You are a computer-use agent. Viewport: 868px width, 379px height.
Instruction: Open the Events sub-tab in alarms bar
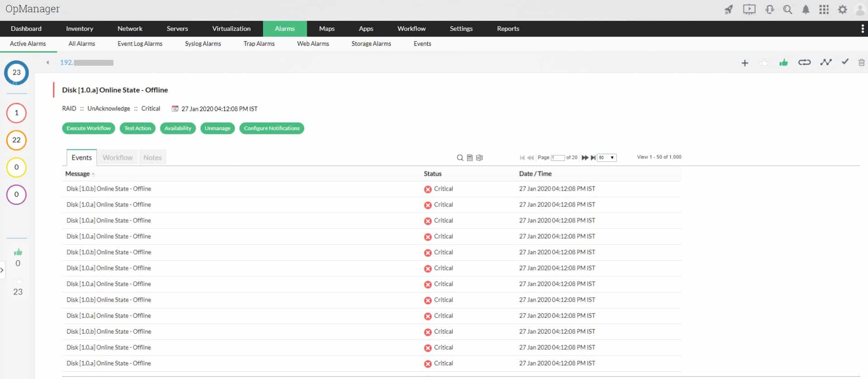click(422, 44)
